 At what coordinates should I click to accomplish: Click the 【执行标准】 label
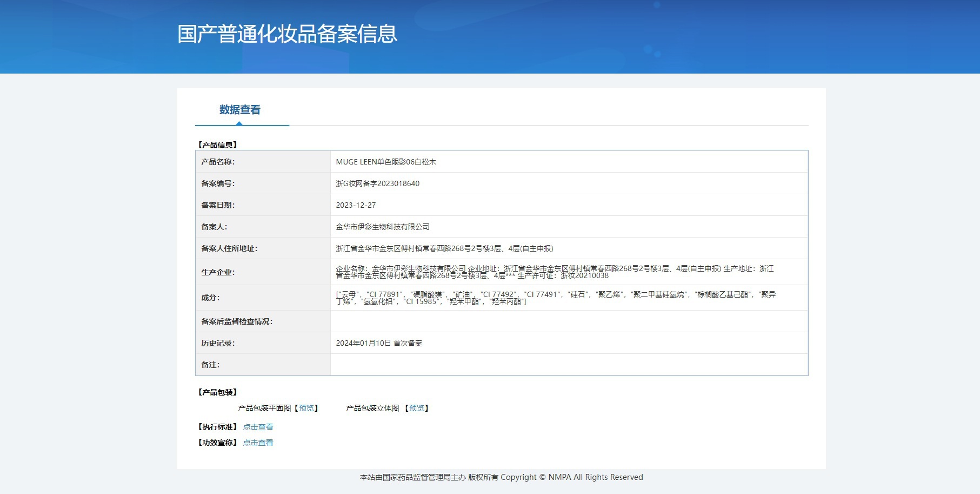click(x=217, y=427)
